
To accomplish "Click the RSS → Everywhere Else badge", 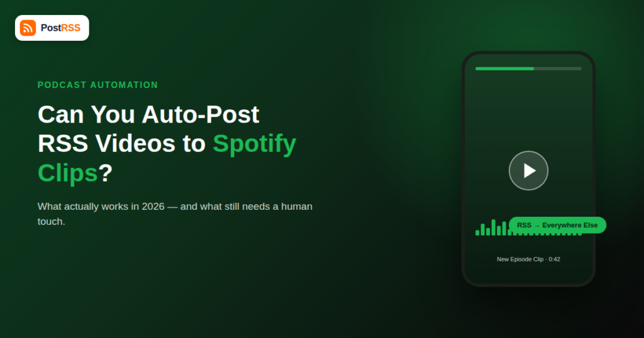I will pos(557,225).
